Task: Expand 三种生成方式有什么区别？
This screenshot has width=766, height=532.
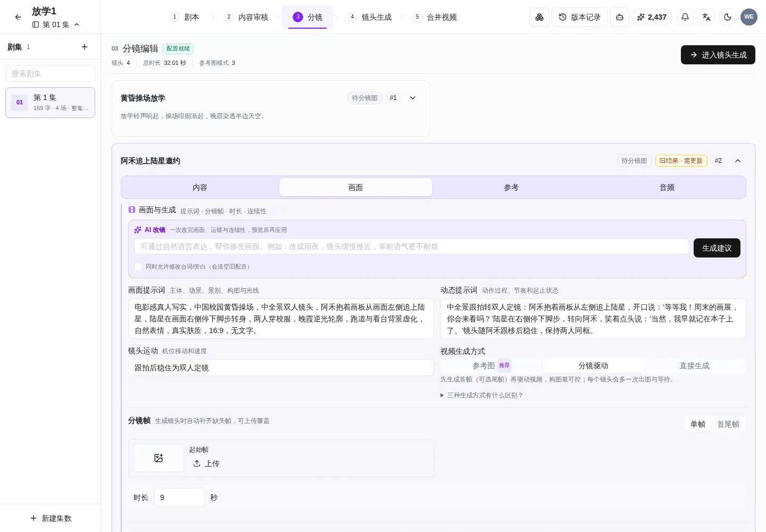Action: (x=482, y=395)
